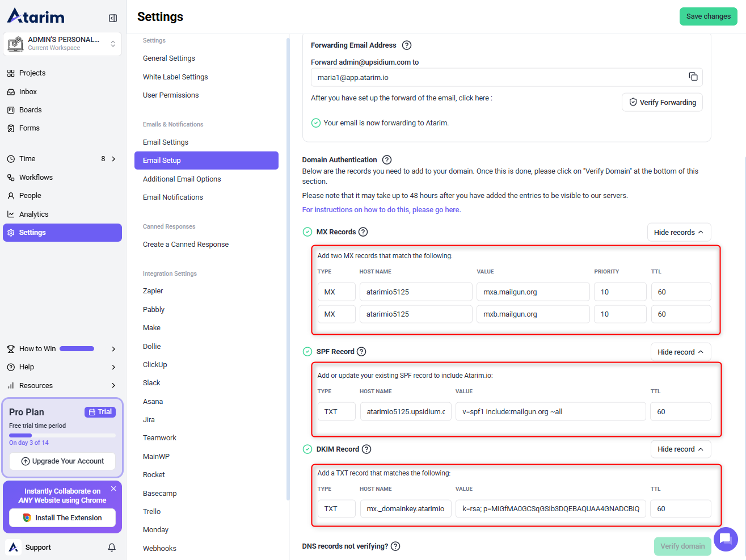Go to Inbox in the sidebar
The height and width of the screenshot is (560, 746).
(28, 92)
